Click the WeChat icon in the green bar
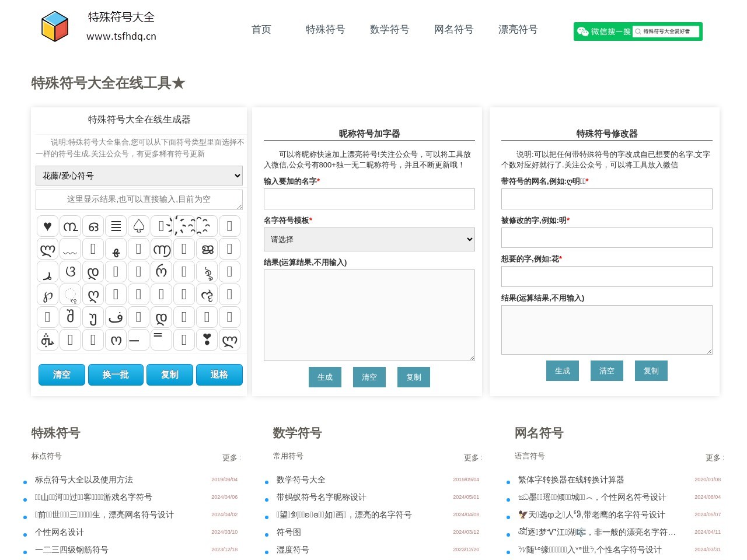 582,32
